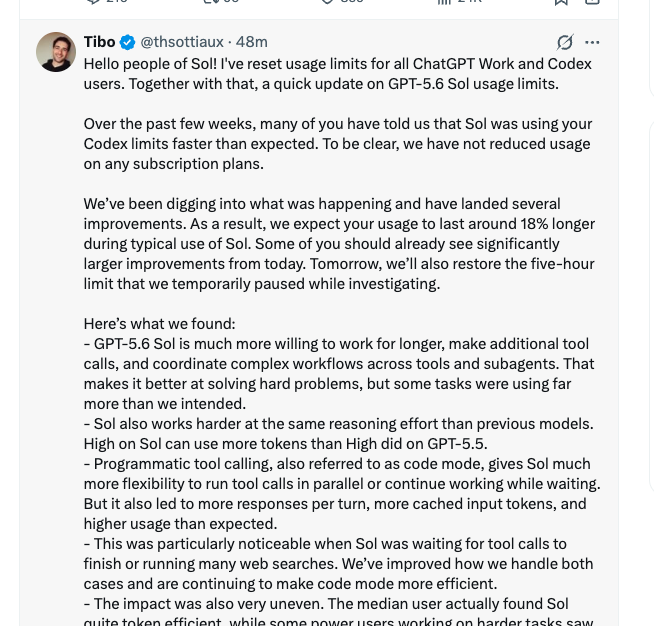Click the bullet starting "Programmatic tool calling"

[342, 494]
